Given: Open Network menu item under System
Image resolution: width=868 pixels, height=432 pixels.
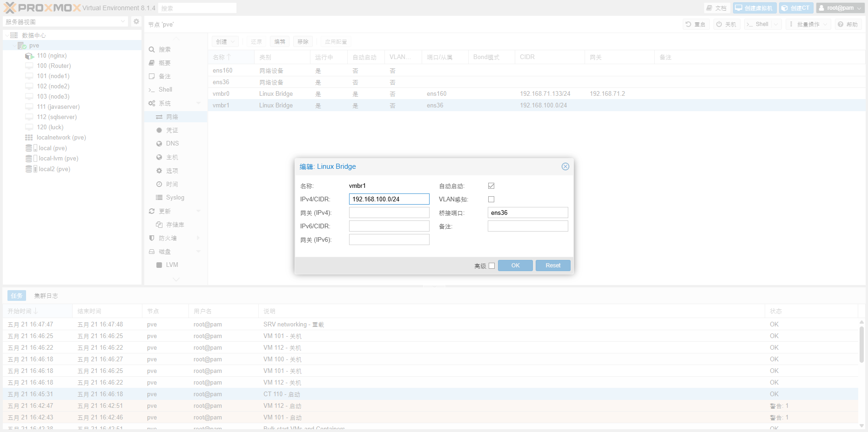Looking at the screenshot, I should 175,117.
